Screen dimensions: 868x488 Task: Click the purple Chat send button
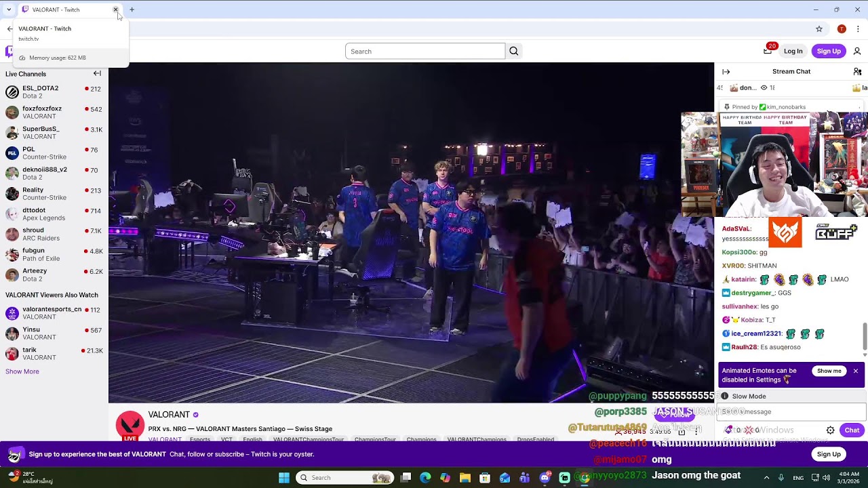coord(852,430)
